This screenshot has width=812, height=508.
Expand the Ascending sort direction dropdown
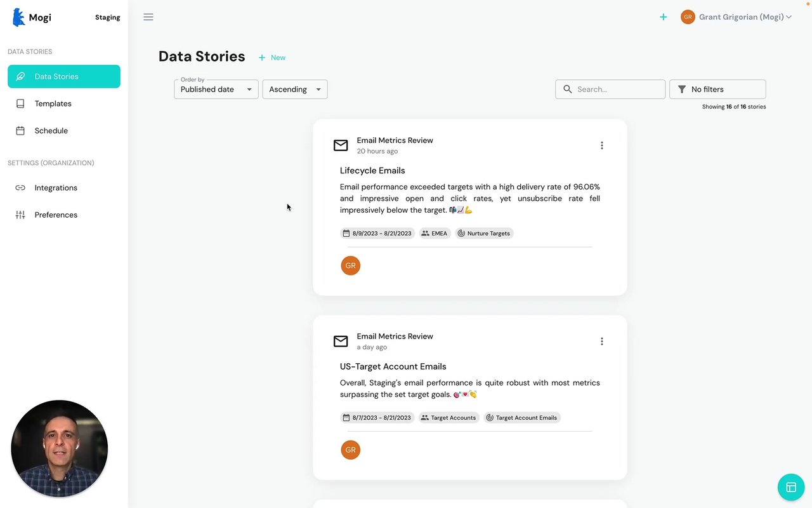click(x=295, y=90)
